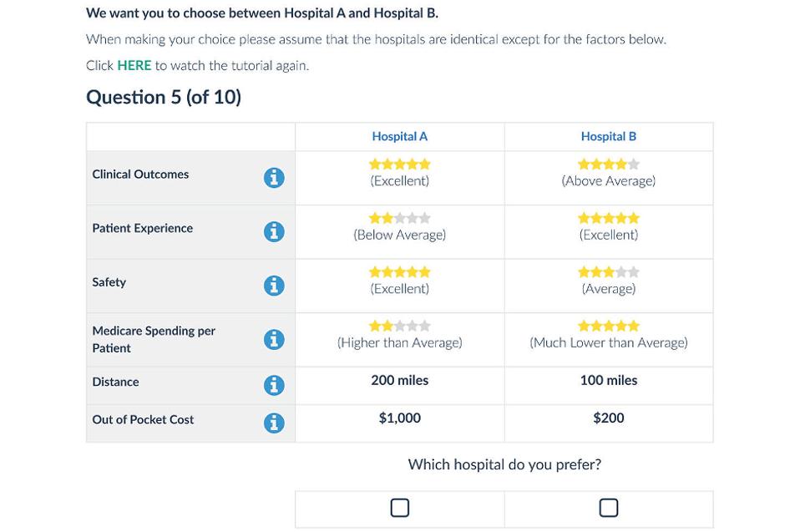Image resolution: width=800 pixels, height=532 pixels.
Task: Click Hospital A's Patient Experience star rating
Action: 399,218
